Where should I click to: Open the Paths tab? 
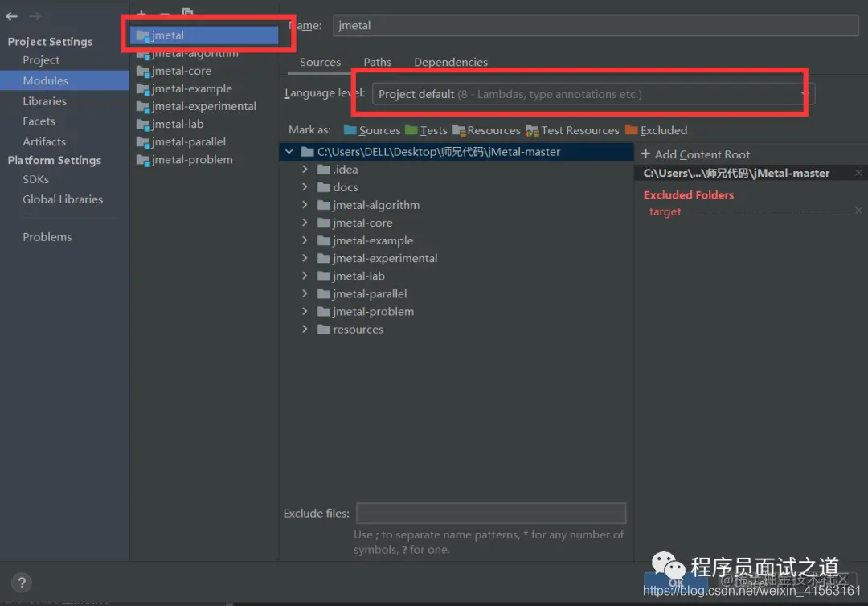pyautogui.click(x=377, y=62)
